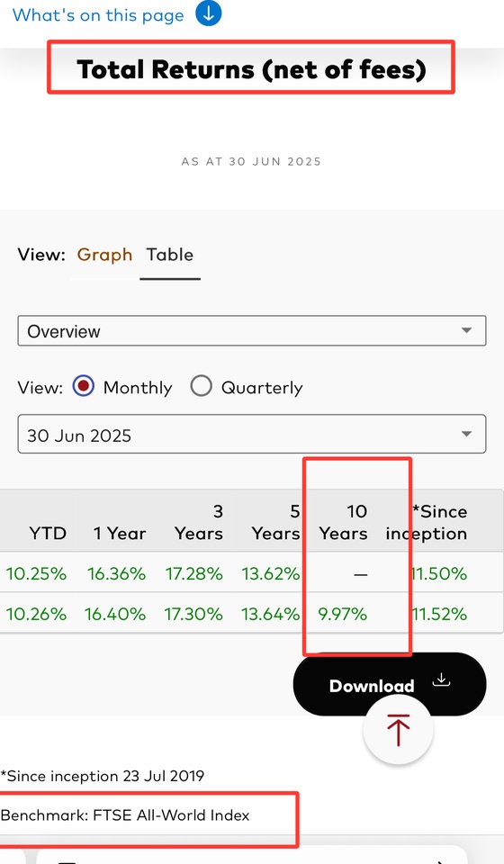Viewport: 504px width, 864px height.
Task: Tap the red scroll-to-top arrow icon
Action: coord(398,730)
